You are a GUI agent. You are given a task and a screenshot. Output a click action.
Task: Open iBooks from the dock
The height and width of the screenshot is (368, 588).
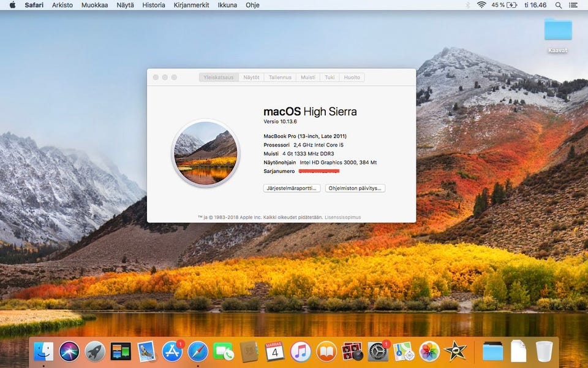click(326, 351)
